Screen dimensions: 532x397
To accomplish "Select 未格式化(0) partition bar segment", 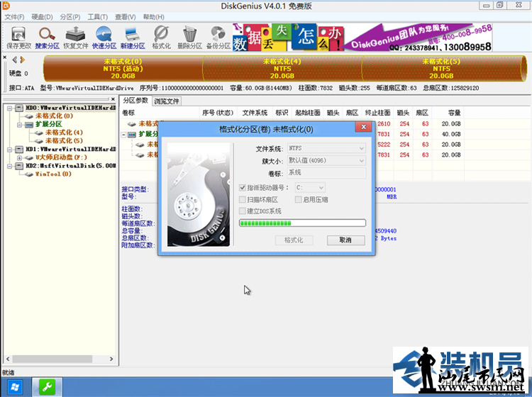I will [123, 69].
